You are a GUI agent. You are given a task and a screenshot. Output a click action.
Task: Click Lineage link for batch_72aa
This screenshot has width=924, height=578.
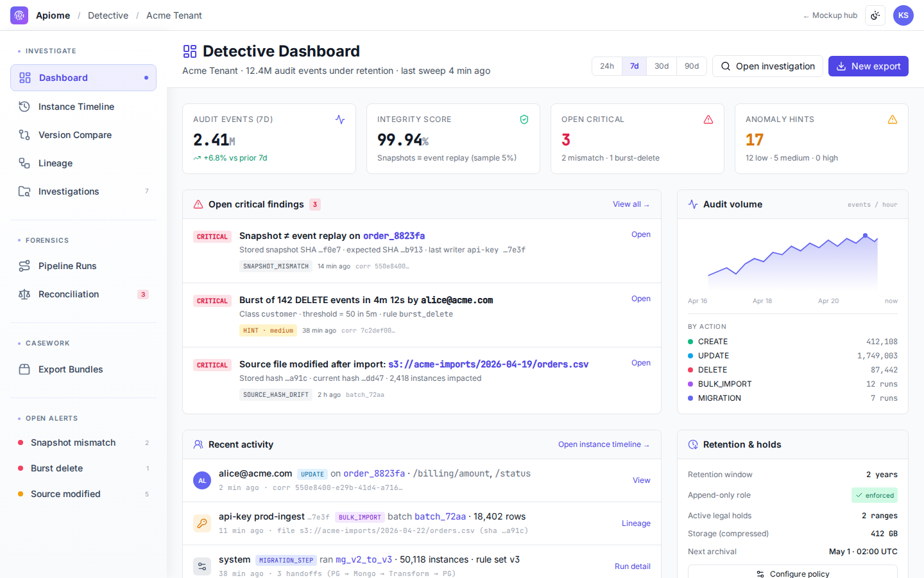point(636,523)
